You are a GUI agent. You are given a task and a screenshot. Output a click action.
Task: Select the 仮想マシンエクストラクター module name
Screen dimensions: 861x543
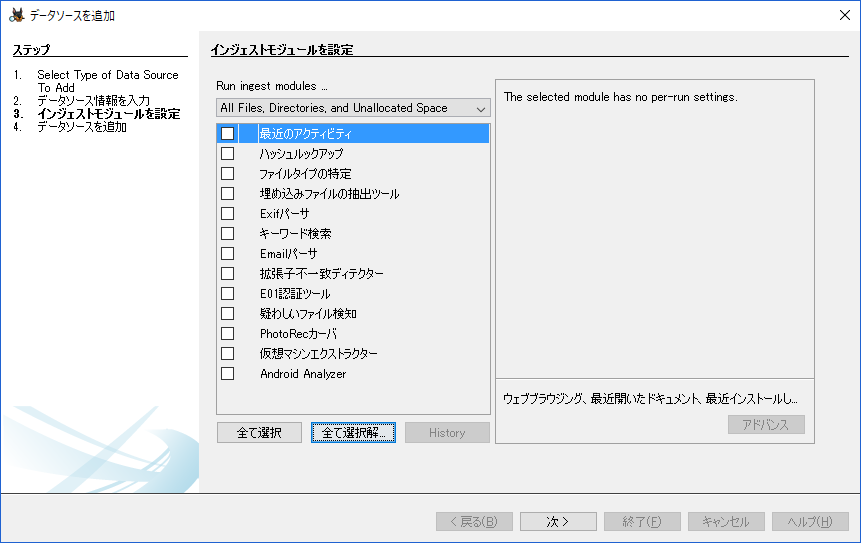coord(318,354)
